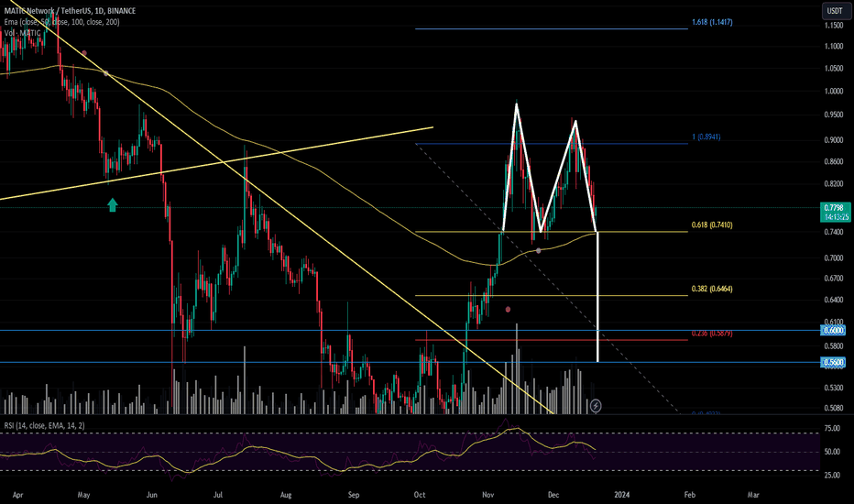This screenshot has height=504, width=854.
Task: Select the red dot marker near May
Action: coord(84,53)
